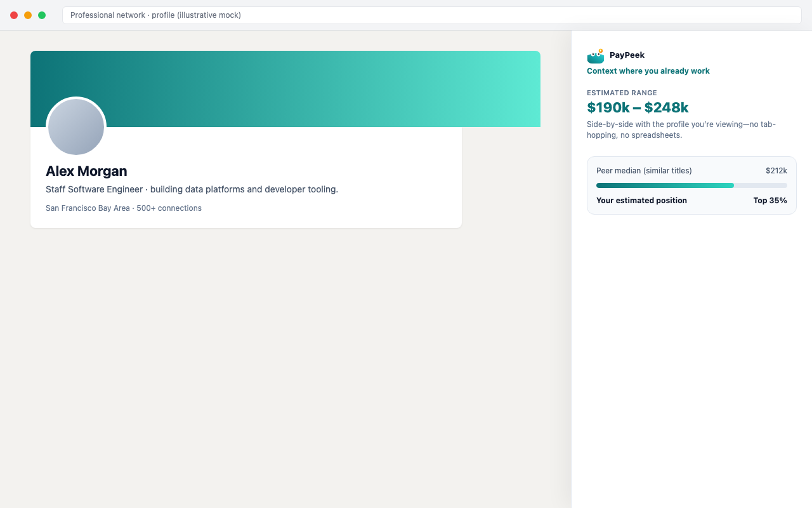Click the Peer median (similar titles) label
812x508 pixels.
tap(644, 171)
